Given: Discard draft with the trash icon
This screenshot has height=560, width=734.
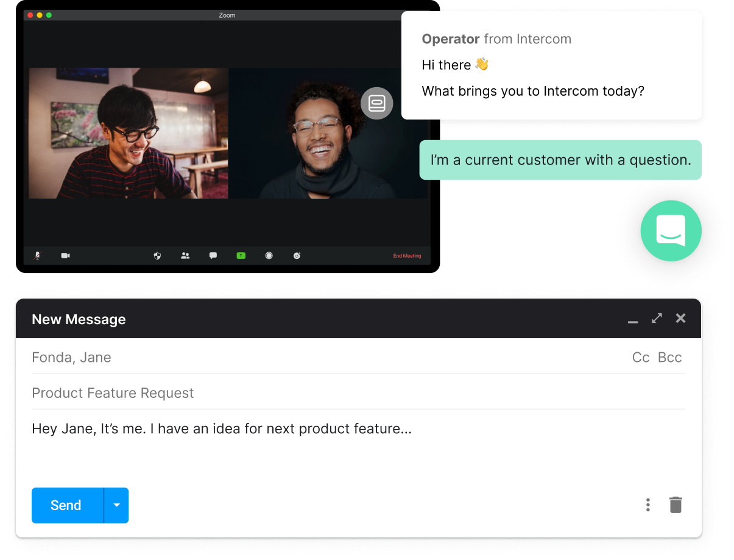Looking at the screenshot, I should pos(676,505).
